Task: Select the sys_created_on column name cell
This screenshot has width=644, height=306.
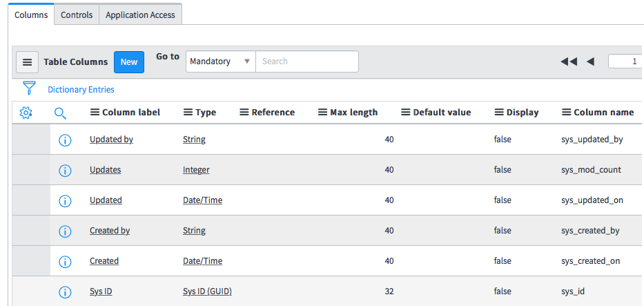Action: (x=591, y=261)
